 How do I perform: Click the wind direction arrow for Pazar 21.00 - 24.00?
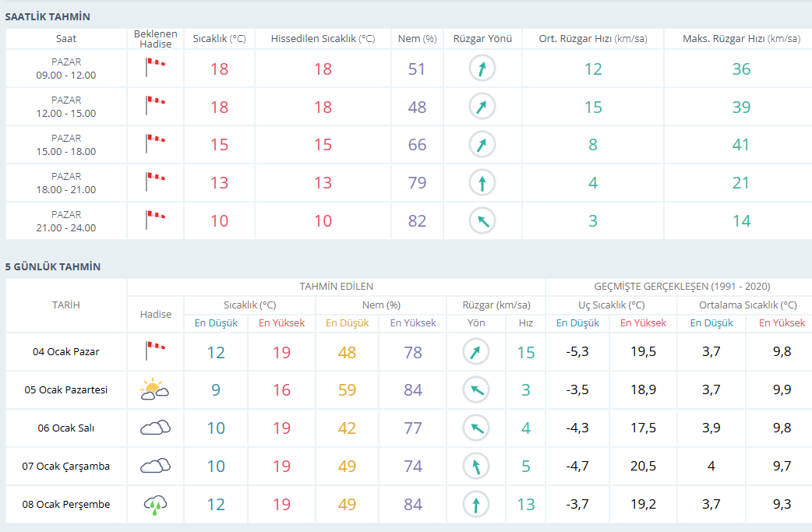point(482,221)
